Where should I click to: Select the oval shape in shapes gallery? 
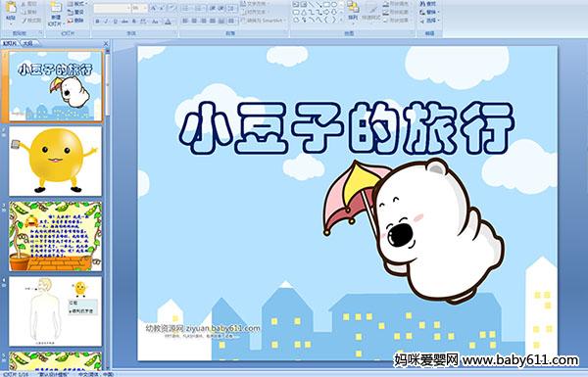pyautogui.click(x=333, y=5)
